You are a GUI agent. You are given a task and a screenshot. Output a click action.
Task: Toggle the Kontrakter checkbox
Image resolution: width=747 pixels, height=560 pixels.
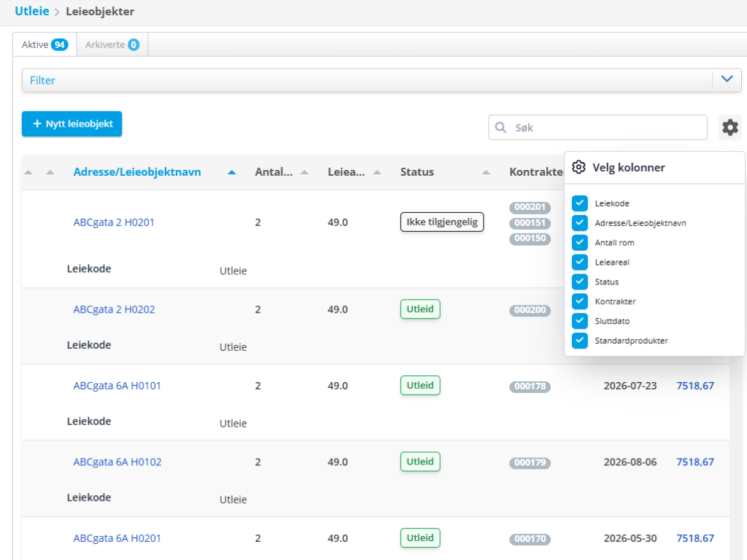point(580,301)
